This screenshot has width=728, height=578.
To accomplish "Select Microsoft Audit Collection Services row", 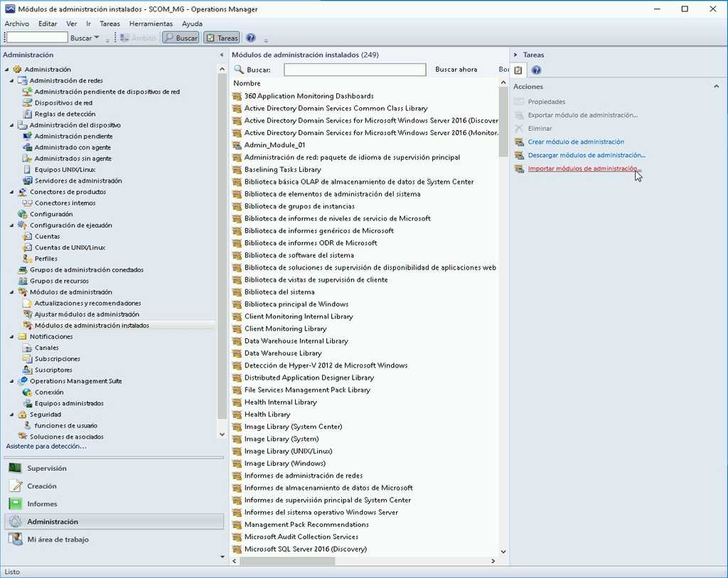I will pos(301,537).
